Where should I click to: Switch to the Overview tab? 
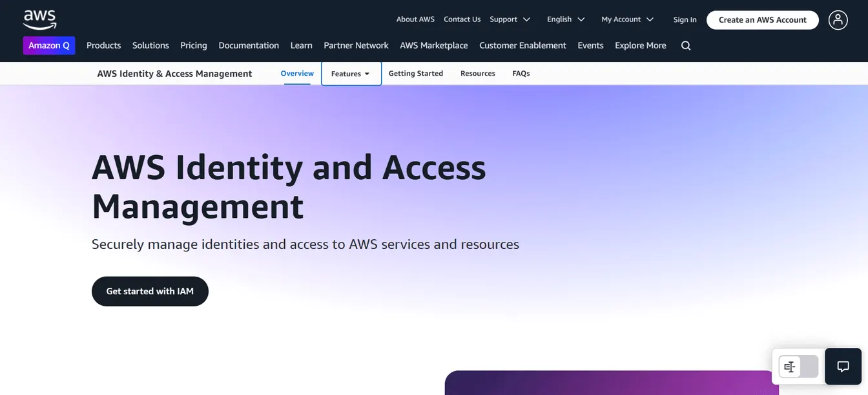(x=297, y=74)
